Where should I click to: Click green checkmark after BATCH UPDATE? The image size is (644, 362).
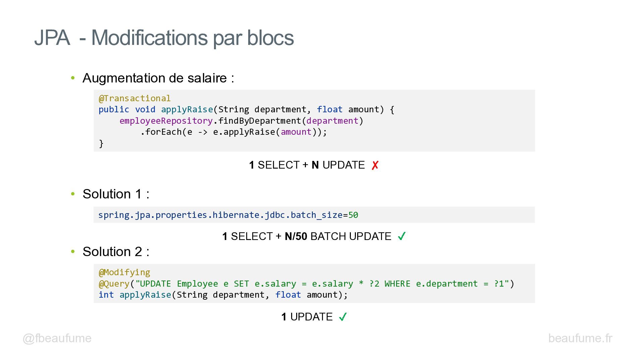[401, 236]
